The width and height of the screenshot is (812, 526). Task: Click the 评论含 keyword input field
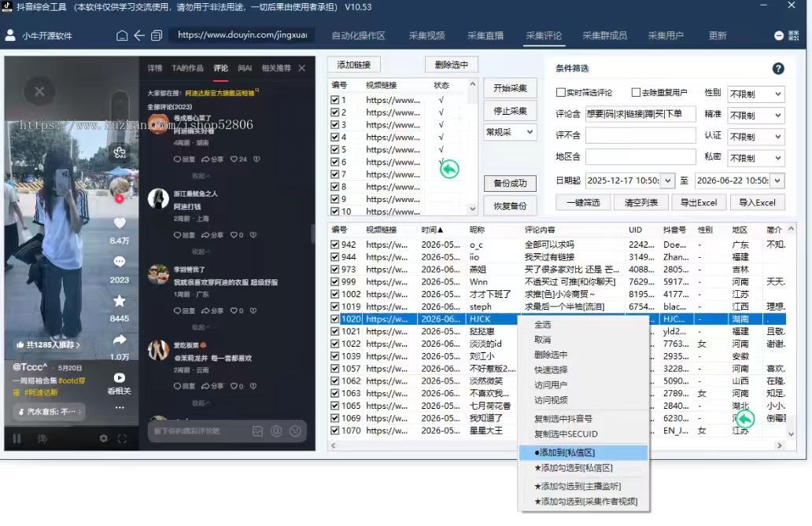640,114
